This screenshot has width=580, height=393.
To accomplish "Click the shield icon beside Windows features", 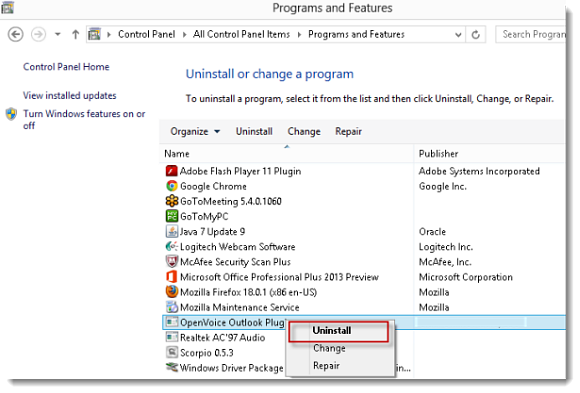I will point(11,114).
